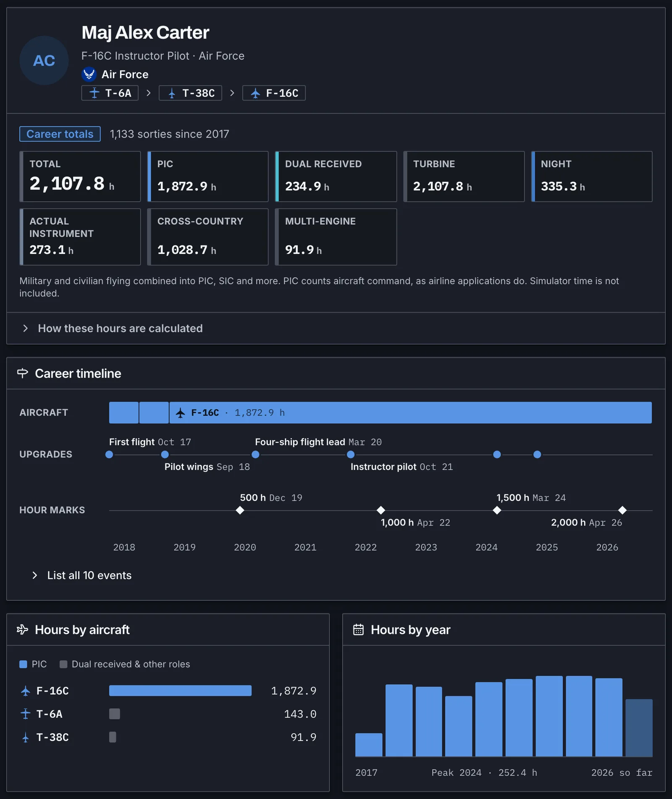Click the 2017 bar in year chart
The width and height of the screenshot is (672, 799).
[x=369, y=745]
